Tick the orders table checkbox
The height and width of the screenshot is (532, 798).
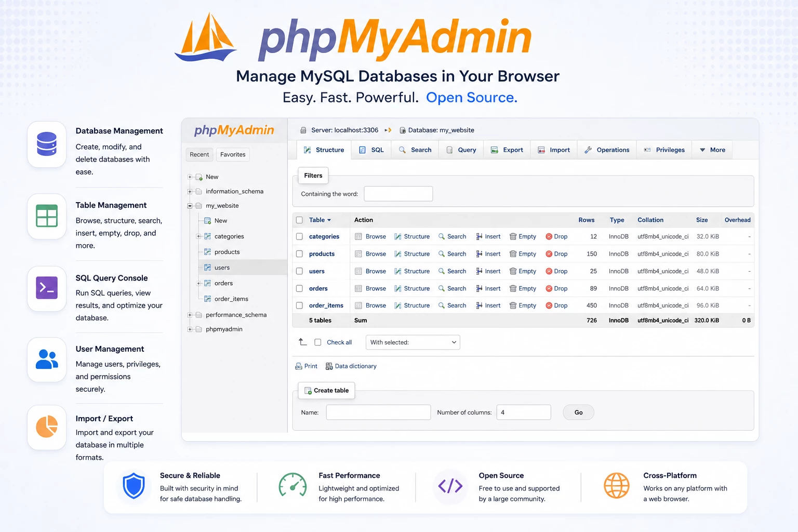pyautogui.click(x=299, y=288)
